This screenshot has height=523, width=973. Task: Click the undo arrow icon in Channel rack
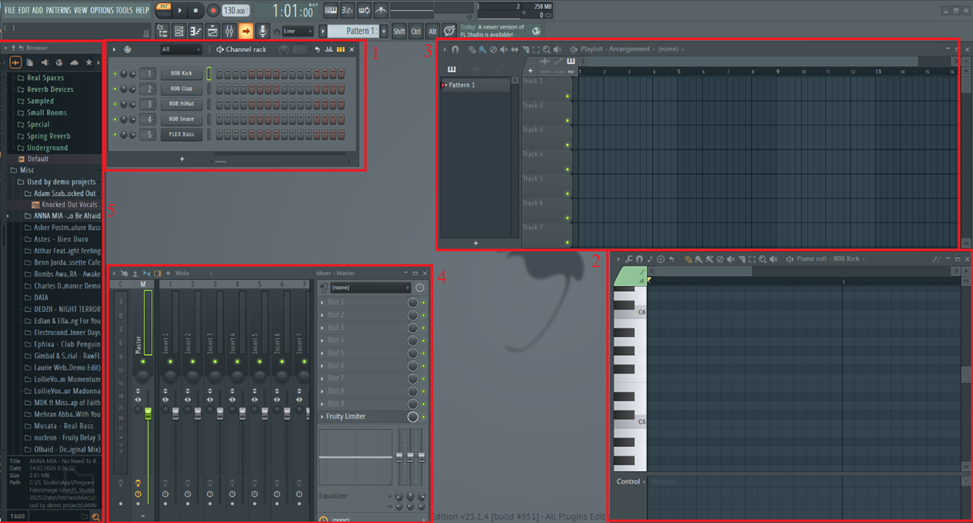[x=317, y=50]
